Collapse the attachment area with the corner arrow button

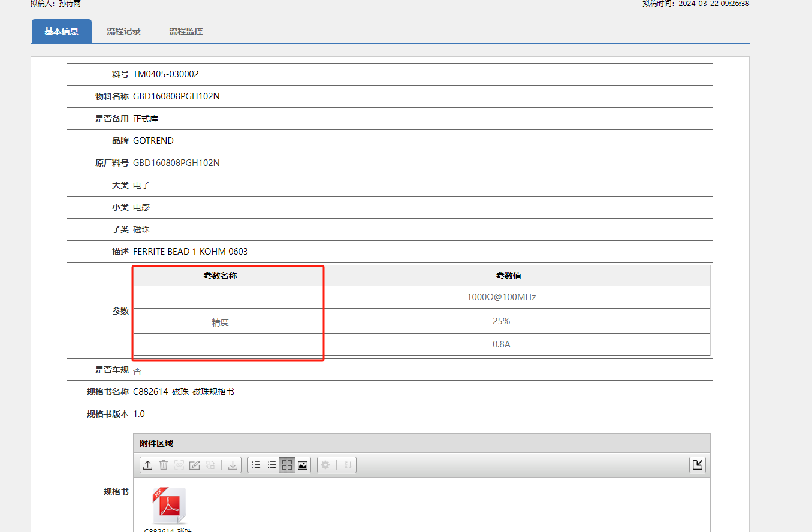(698, 465)
